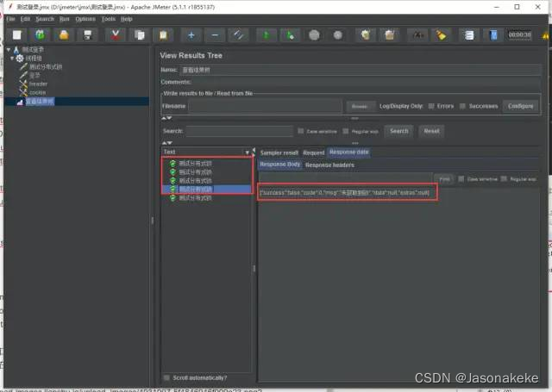Screen dimensions: 552x392
Task: Select the last sample result in list
Action: click(x=196, y=198)
